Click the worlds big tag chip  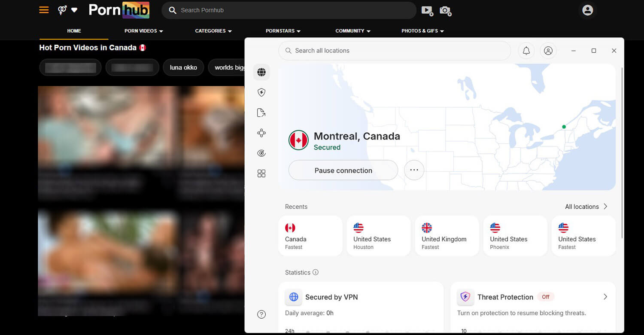227,67
